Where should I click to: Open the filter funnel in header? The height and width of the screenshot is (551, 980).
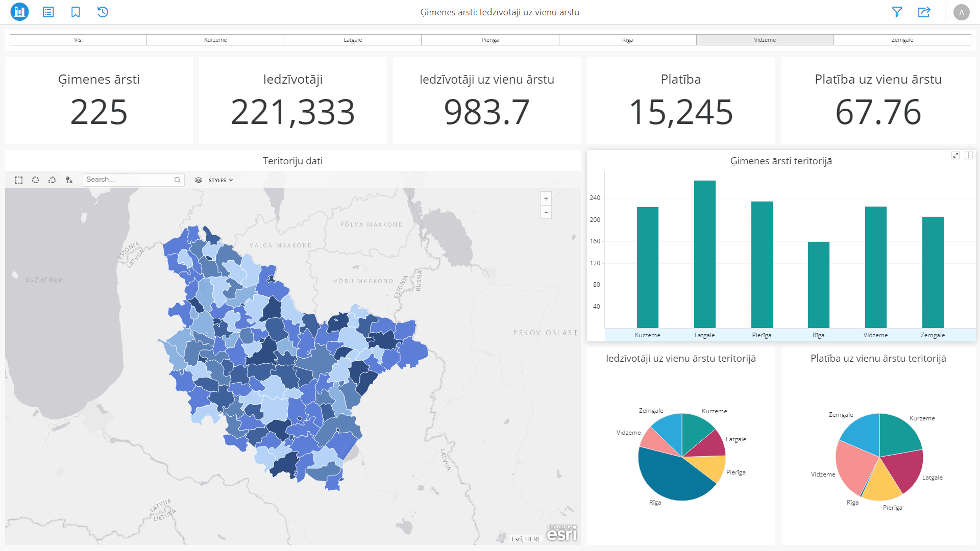[897, 12]
